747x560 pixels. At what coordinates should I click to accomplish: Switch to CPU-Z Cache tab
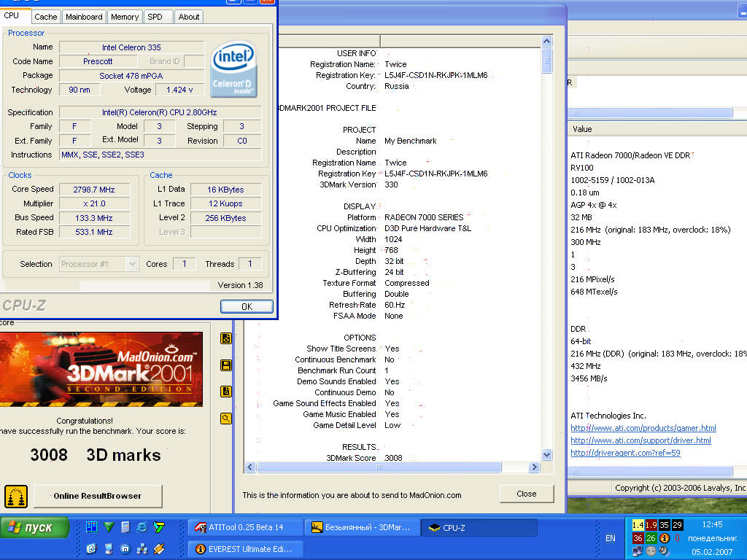tap(45, 17)
